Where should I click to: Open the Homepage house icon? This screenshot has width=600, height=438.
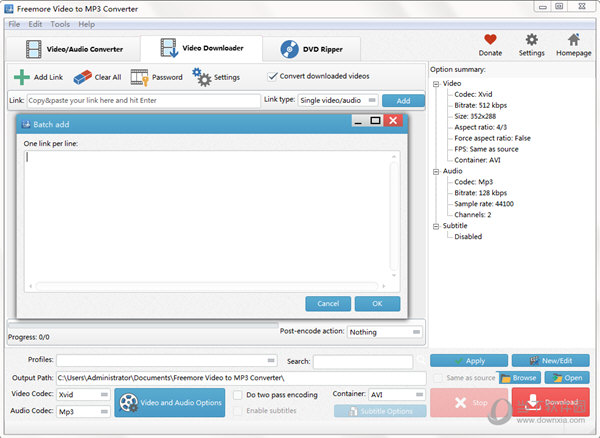pyautogui.click(x=573, y=39)
